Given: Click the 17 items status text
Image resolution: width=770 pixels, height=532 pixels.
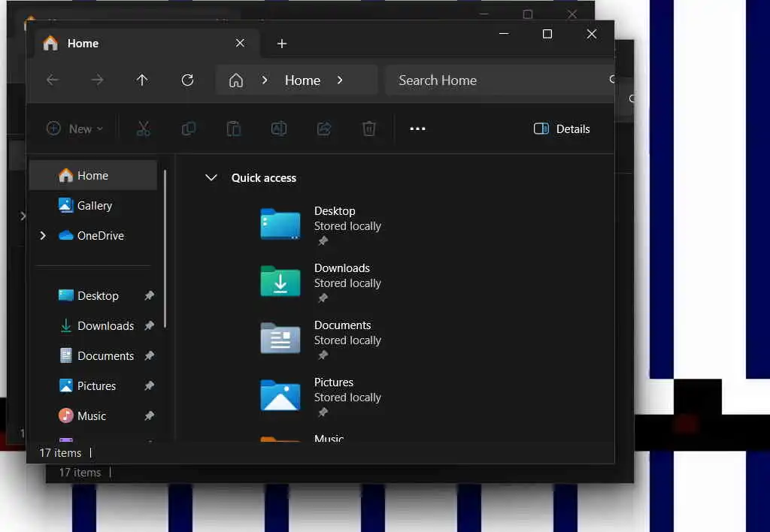Looking at the screenshot, I should coord(60,453).
